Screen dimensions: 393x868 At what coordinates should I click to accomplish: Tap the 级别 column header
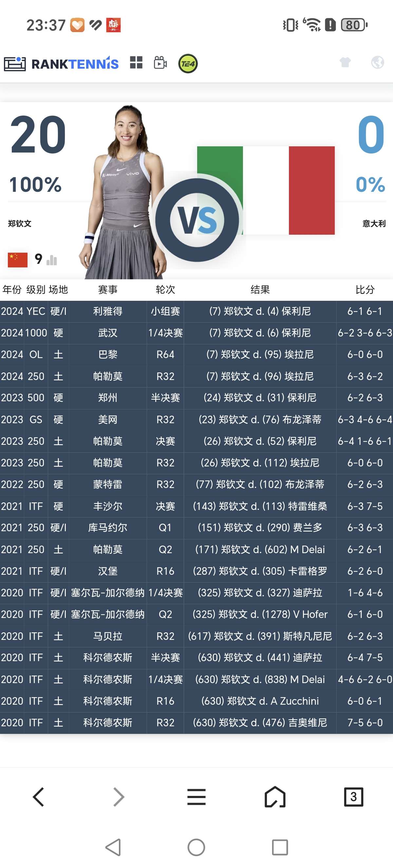(x=36, y=289)
